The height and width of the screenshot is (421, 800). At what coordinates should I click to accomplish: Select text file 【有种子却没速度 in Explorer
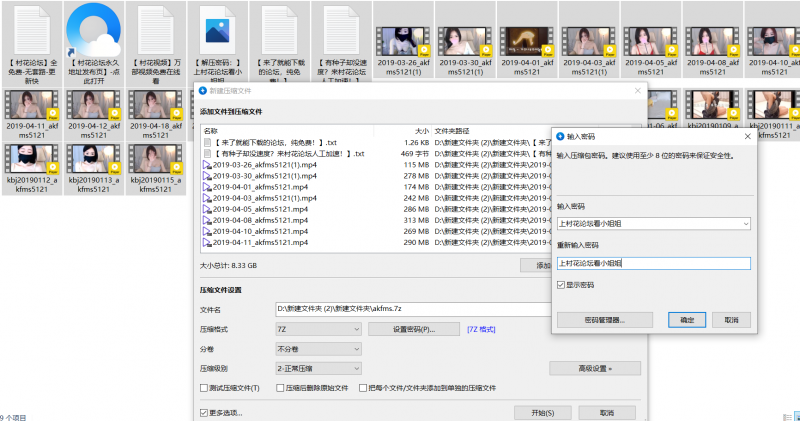click(341, 31)
